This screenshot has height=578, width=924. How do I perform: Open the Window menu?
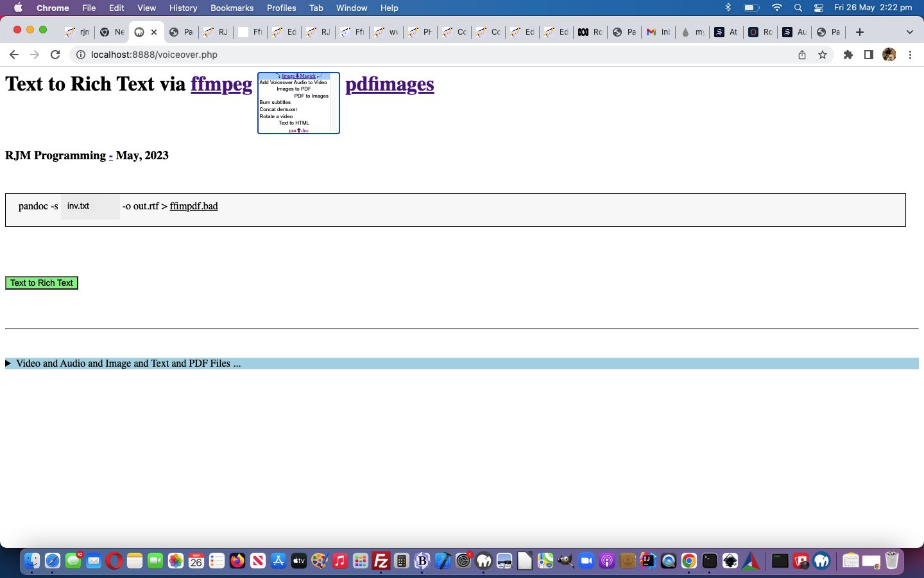click(352, 8)
